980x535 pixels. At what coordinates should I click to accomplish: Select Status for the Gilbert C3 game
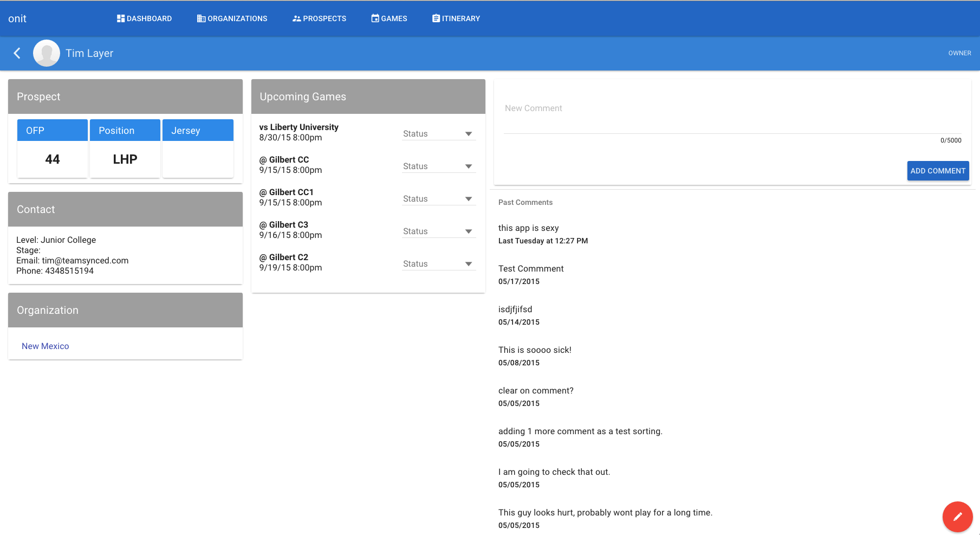pyautogui.click(x=438, y=231)
